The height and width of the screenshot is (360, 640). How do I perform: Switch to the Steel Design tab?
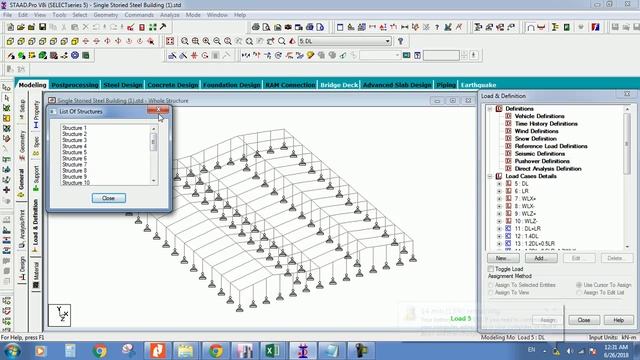pos(123,85)
